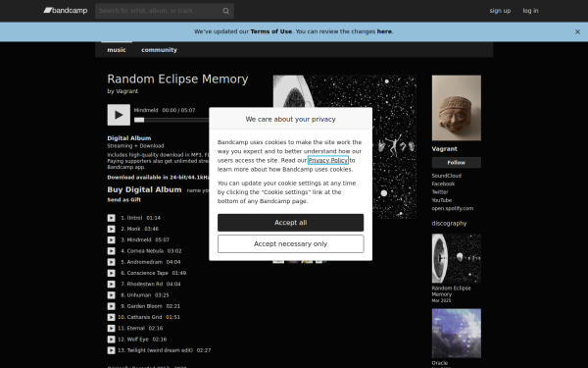
Task: Open the Catharsis Grid track title
Action: tap(144, 317)
